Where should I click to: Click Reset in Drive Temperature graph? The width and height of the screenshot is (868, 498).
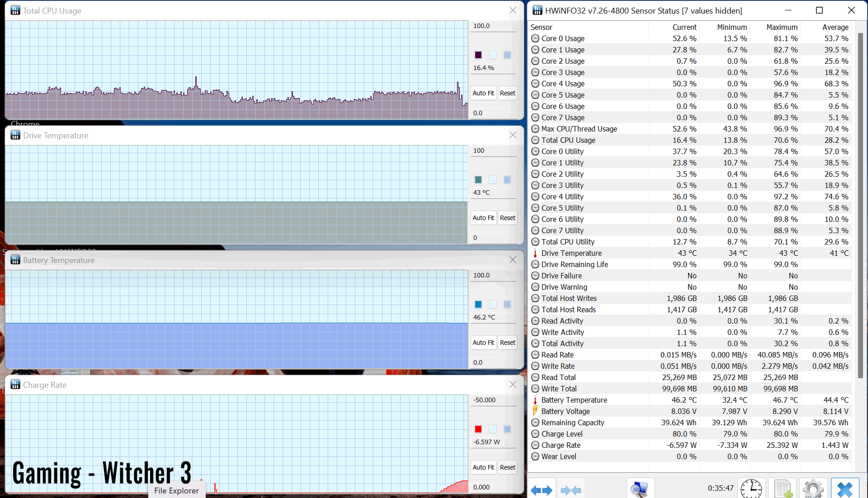507,218
